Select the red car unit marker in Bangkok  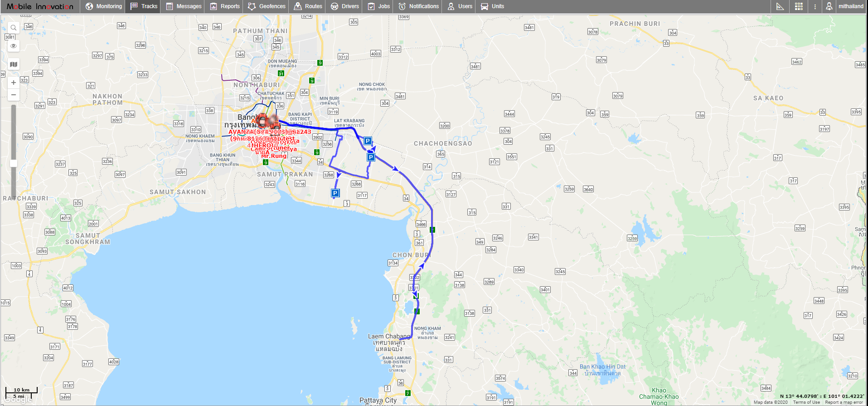pos(263,121)
